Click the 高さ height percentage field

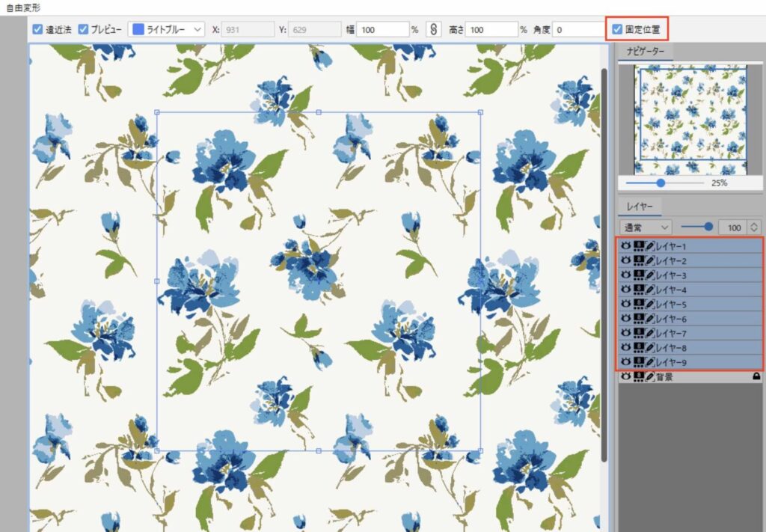491,29
